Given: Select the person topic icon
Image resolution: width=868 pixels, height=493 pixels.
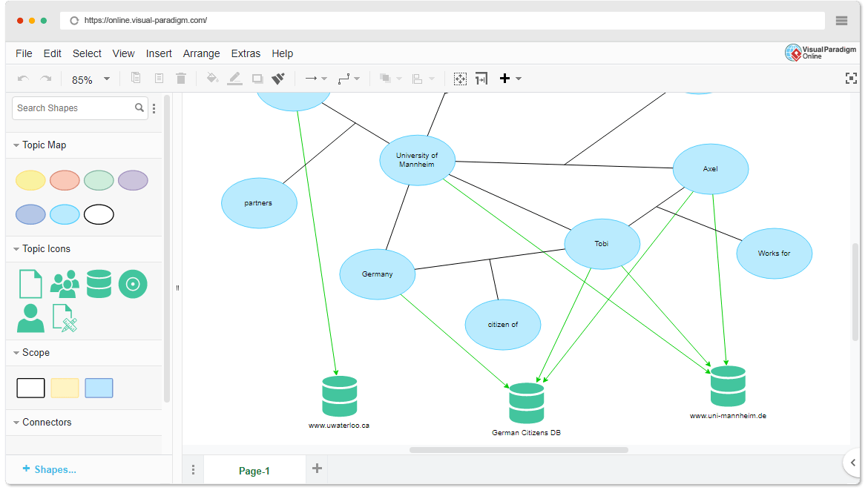Looking at the screenshot, I should pyautogui.click(x=30, y=317).
